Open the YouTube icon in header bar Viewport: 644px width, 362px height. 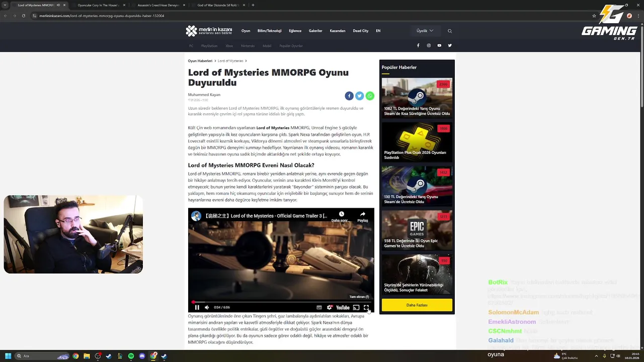(439, 45)
